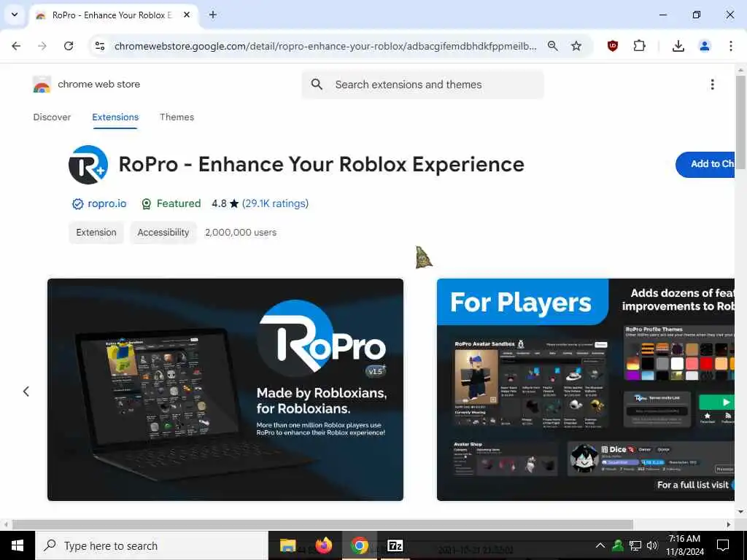Screen dimensions: 747x560
Task: Focus the Search extensions and themes field
Action: coord(422,85)
